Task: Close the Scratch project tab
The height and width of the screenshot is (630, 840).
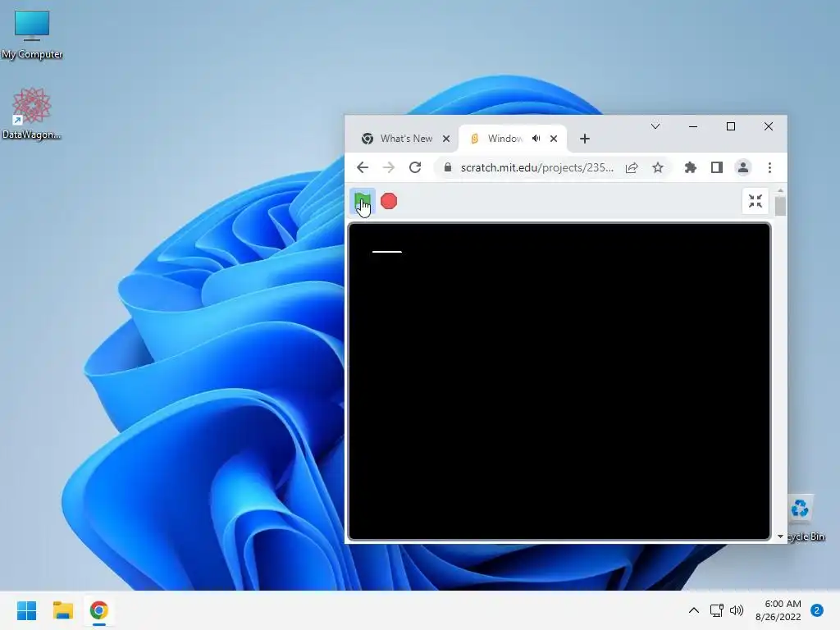Action: pyautogui.click(x=554, y=139)
